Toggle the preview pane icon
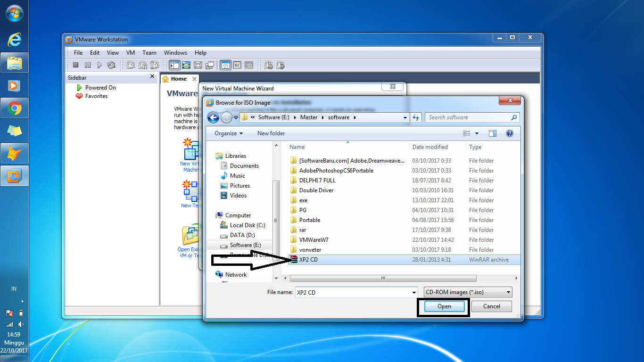 click(x=493, y=133)
